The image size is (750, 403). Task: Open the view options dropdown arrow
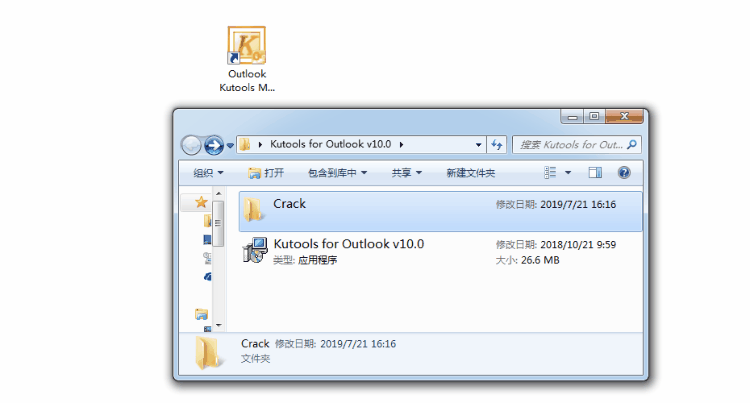point(568,173)
